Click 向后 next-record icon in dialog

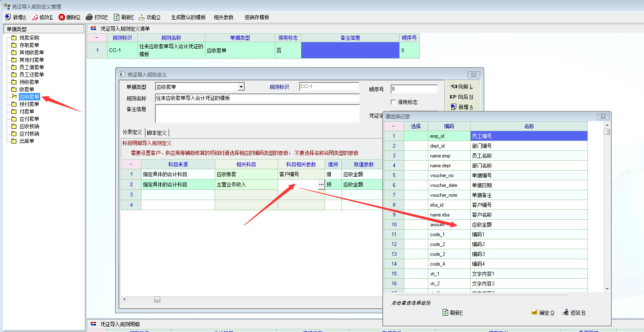click(x=453, y=97)
